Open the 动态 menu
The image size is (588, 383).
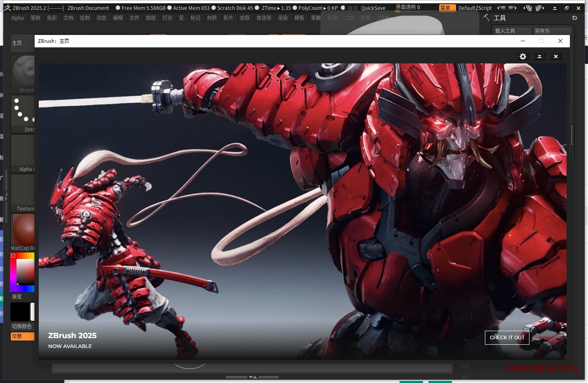pos(101,18)
